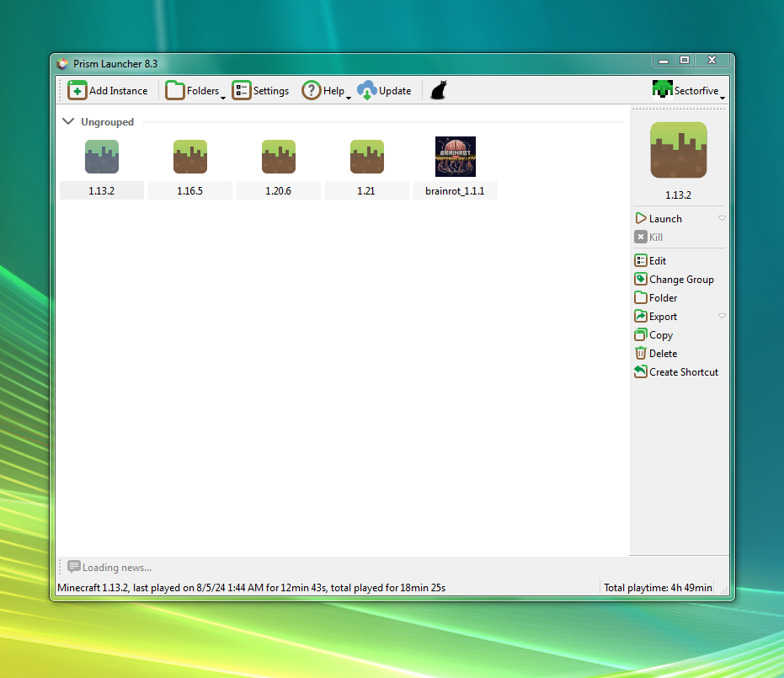Expand the Launch options arrow
The height and width of the screenshot is (678, 784).
tap(722, 219)
